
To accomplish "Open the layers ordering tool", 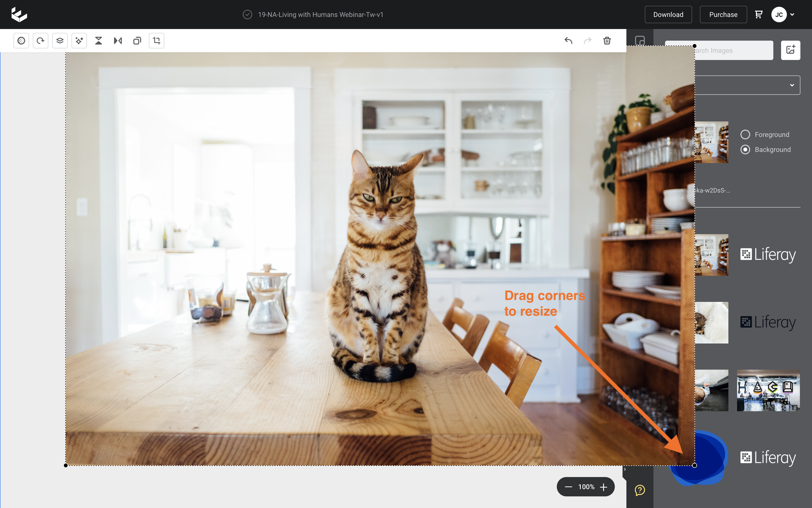I will (60, 41).
